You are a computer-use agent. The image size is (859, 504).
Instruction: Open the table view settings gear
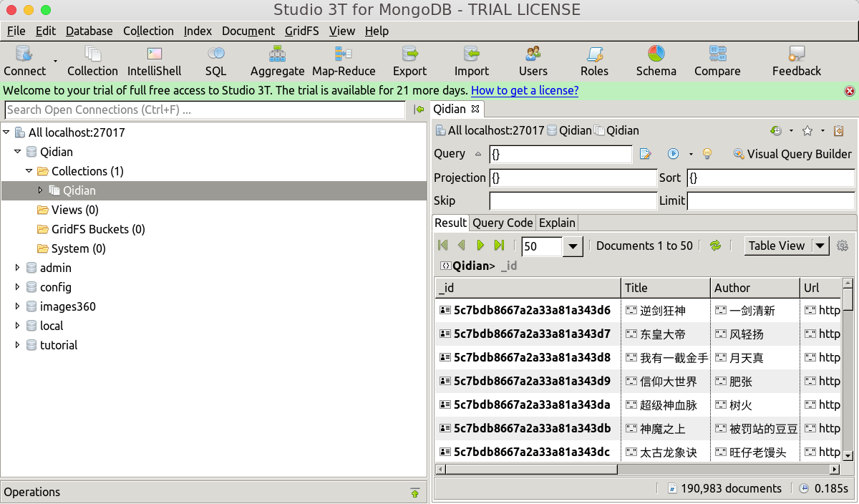pos(843,246)
